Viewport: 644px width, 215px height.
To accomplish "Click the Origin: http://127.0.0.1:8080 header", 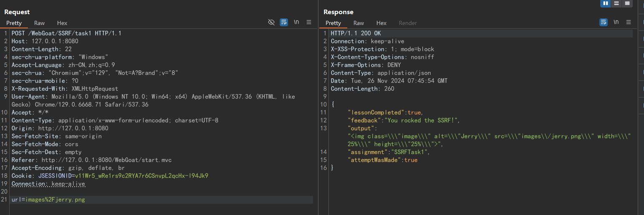I will 60,128.
